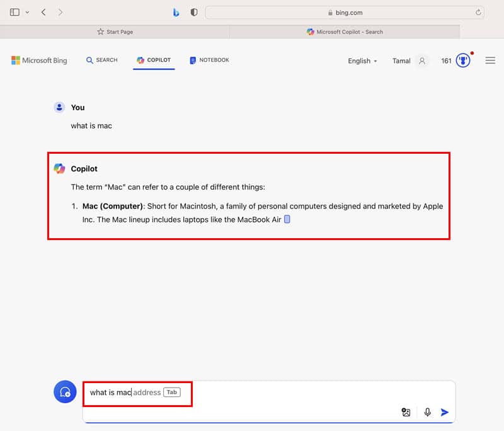
Task: Switch to the Start Page tab
Action: click(115, 32)
